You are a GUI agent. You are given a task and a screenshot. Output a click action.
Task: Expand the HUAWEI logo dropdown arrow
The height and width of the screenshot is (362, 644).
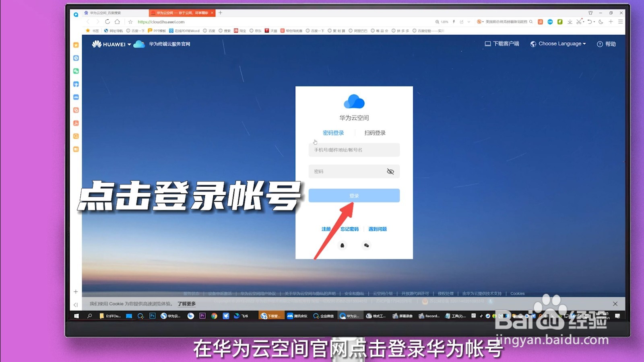129,45
